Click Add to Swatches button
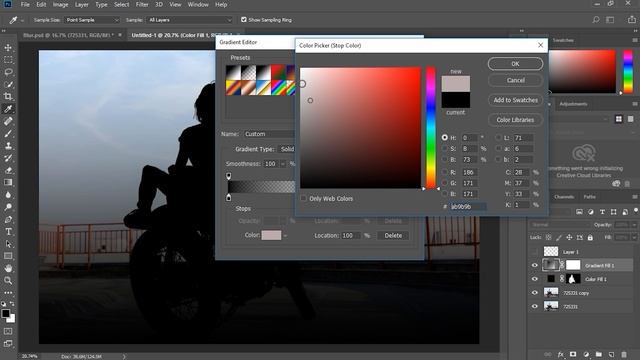Image resolution: width=640 pixels, height=360 pixels. pos(516,100)
